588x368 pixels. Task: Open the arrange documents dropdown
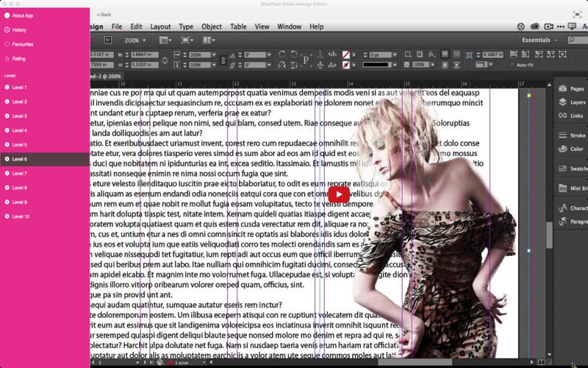[209, 40]
